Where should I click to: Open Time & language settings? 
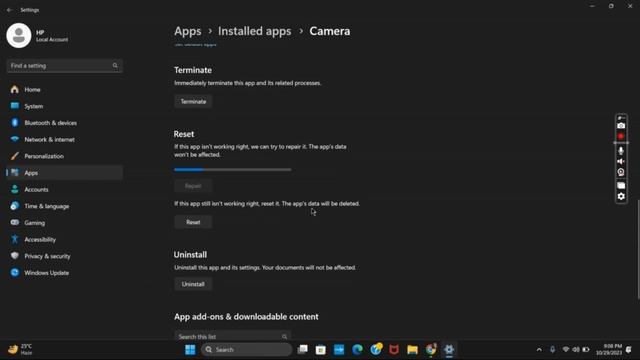[x=64, y=206]
